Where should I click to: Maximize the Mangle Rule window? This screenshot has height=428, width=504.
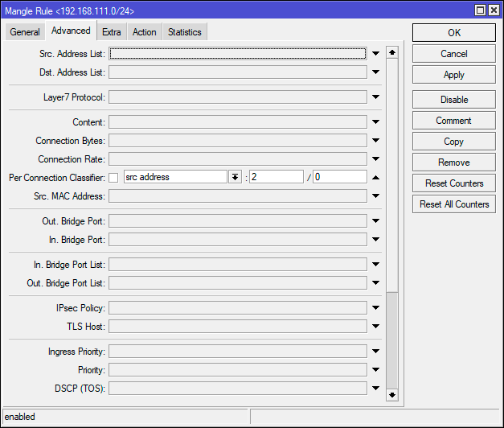[x=481, y=10]
